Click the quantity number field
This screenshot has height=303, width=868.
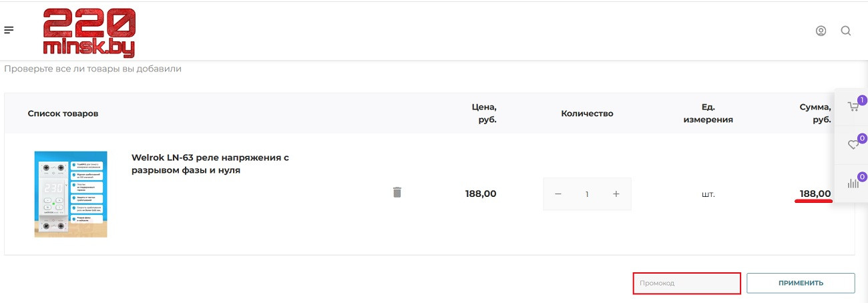587,194
